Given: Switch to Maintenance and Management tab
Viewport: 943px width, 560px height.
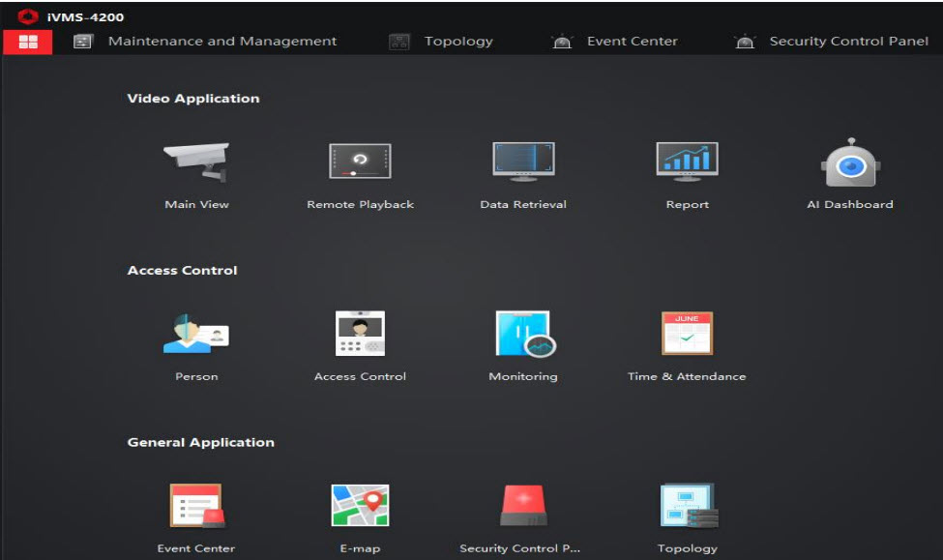Looking at the screenshot, I should coord(221,42).
